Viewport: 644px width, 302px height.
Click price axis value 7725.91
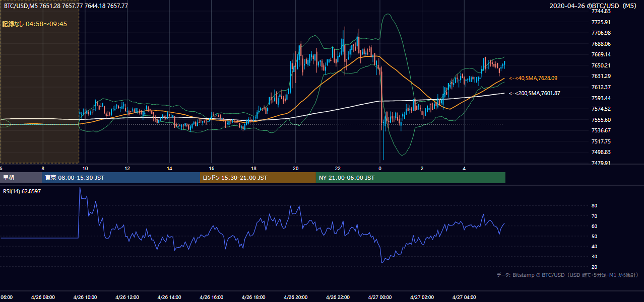[601, 22]
